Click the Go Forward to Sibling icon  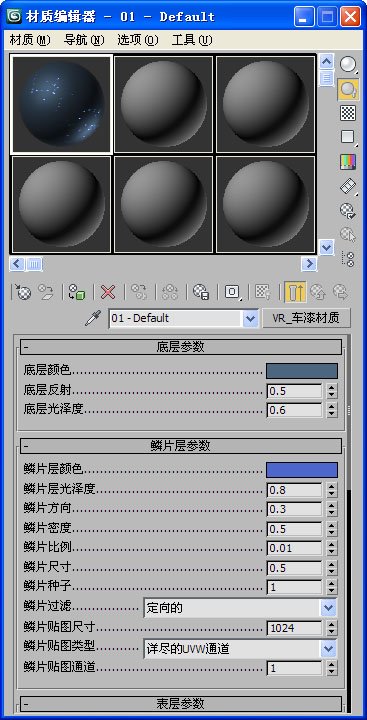click(340, 292)
